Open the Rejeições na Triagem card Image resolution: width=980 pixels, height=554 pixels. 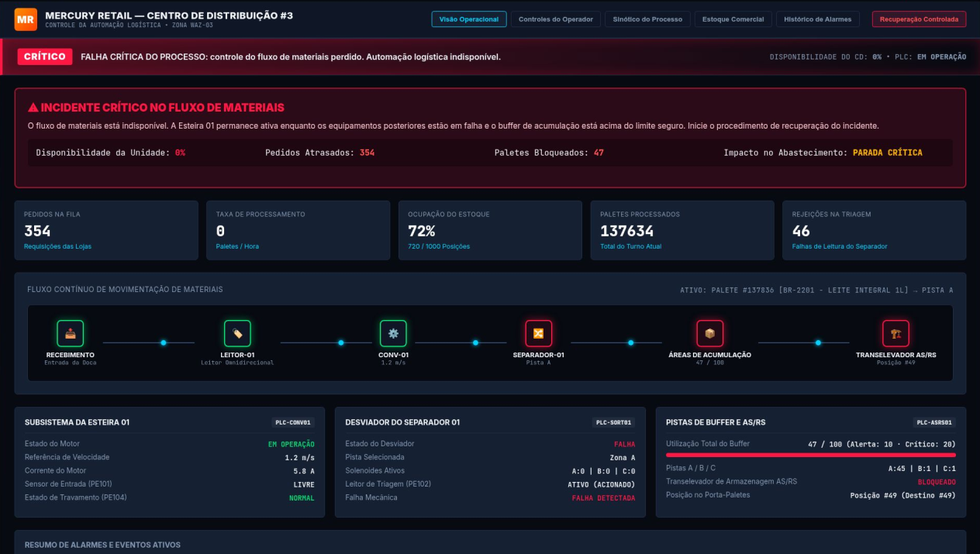point(875,230)
